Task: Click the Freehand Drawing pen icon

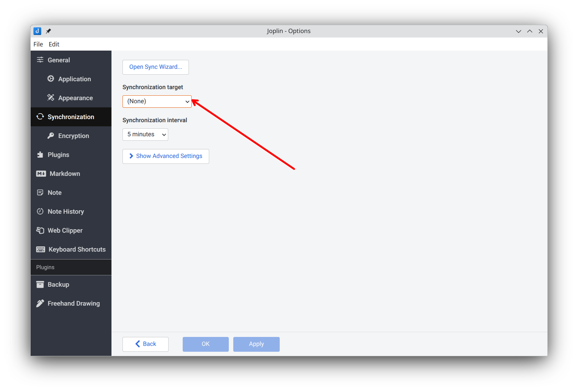Action: coord(40,303)
